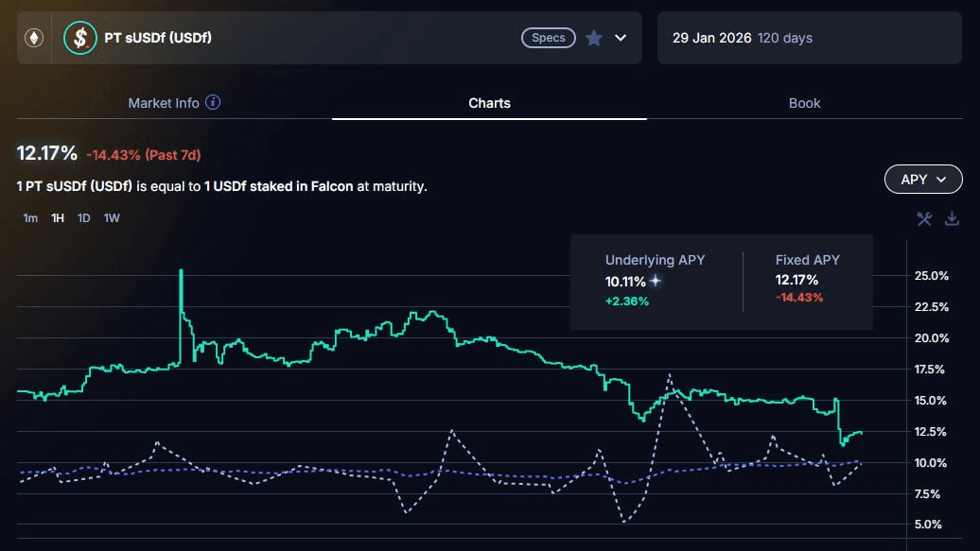
Task: Click the 22.5% y-axis label
Action: click(931, 307)
